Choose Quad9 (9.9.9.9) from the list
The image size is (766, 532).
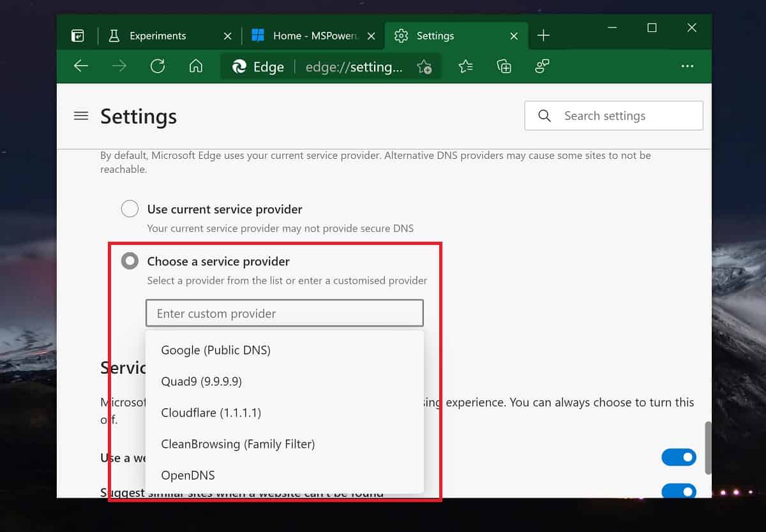click(285, 381)
